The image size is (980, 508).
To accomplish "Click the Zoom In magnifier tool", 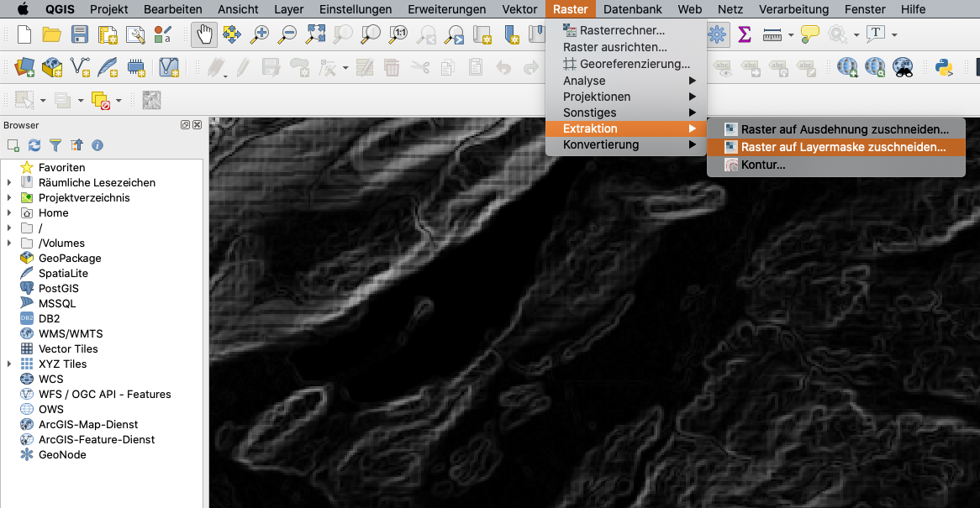I will pyautogui.click(x=261, y=35).
